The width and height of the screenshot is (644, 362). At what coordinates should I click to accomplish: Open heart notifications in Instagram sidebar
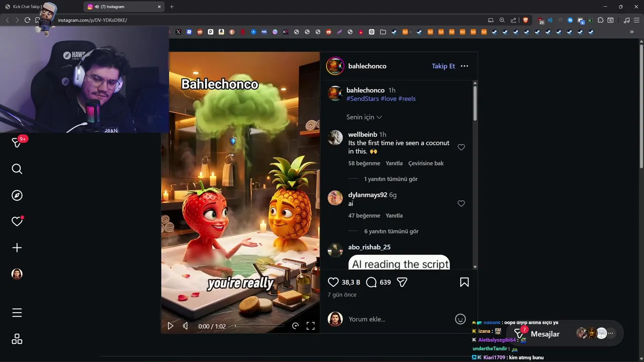[x=17, y=221]
